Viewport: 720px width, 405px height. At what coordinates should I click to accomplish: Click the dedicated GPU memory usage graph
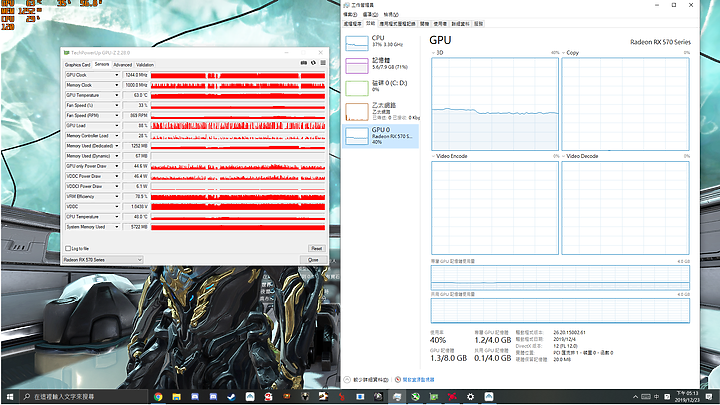point(560,277)
